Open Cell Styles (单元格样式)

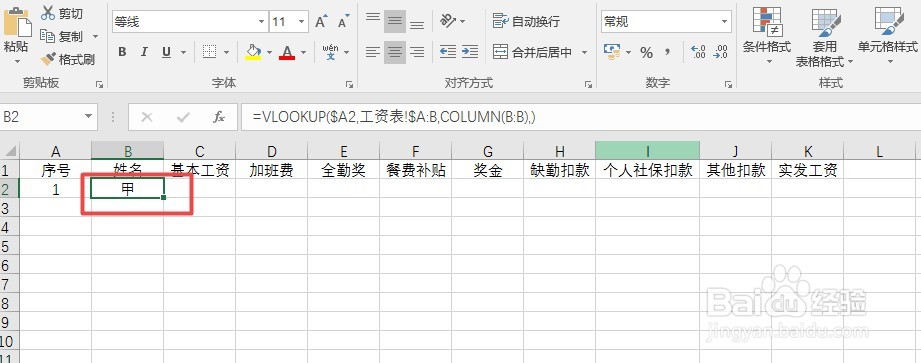coord(888,36)
